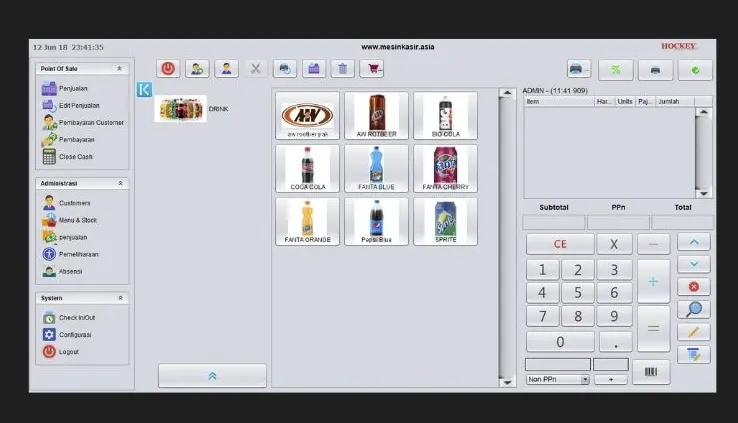738x423 pixels.
Task: Collapse the Point Of Sale panel
Action: [120, 68]
